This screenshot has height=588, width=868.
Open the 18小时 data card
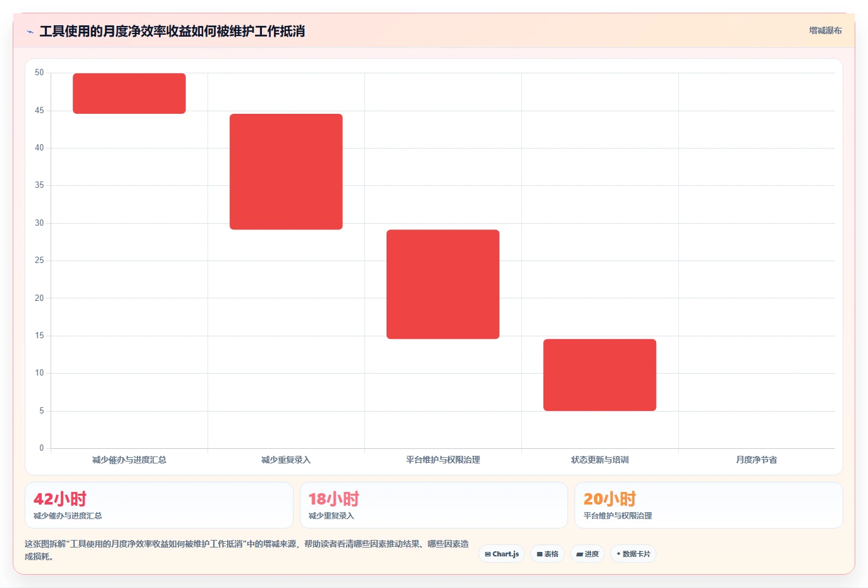pyautogui.click(x=434, y=505)
